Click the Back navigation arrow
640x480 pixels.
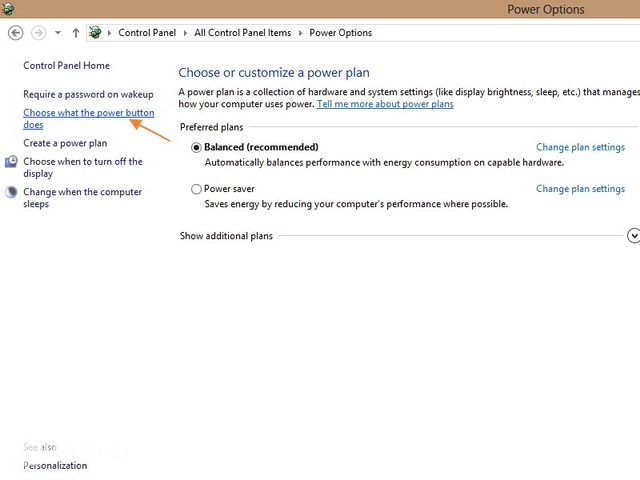(16, 33)
